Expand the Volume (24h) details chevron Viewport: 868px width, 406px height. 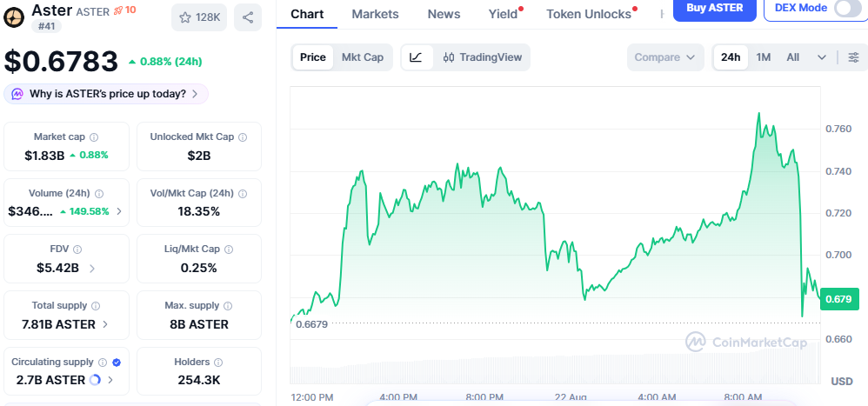119,211
